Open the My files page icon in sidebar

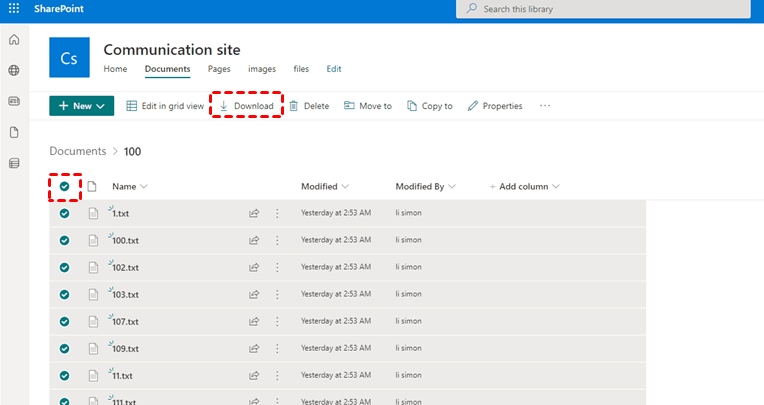click(14, 132)
